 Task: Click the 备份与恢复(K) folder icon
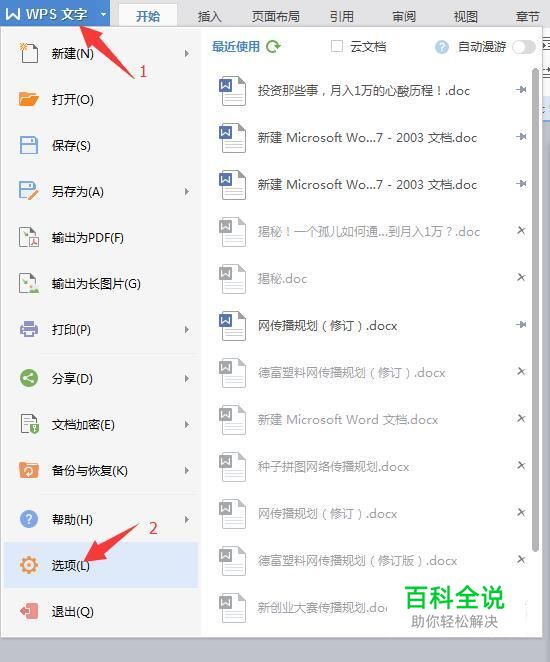(29, 470)
